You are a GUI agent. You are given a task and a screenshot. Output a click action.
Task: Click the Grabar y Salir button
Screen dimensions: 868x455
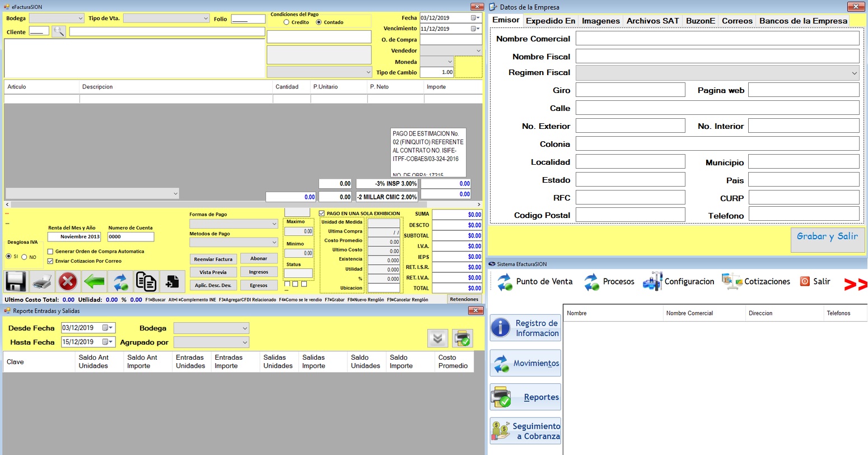(827, 239)
